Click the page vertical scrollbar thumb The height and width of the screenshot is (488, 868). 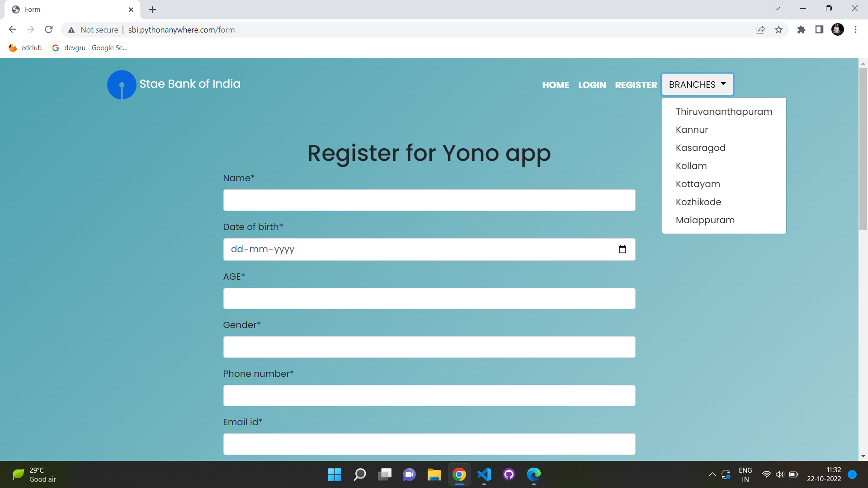click(x=863, y=149)
